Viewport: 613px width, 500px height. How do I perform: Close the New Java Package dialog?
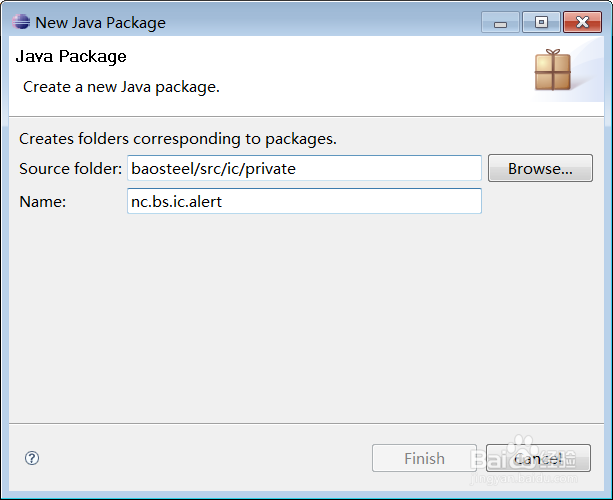pyautogui.click(x=582, y=22)
